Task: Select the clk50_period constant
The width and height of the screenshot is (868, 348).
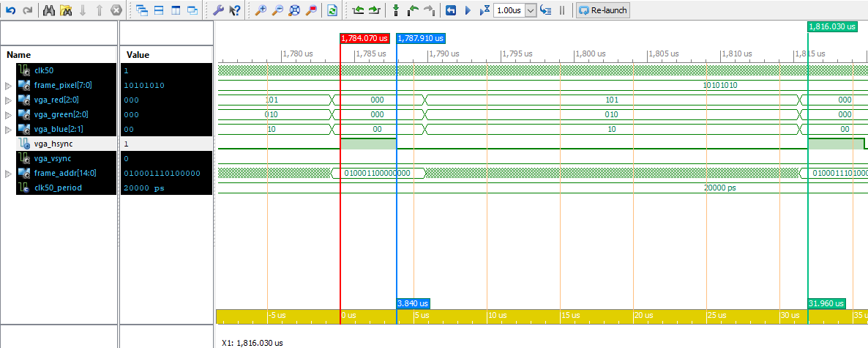Action: tap(58, 188)
